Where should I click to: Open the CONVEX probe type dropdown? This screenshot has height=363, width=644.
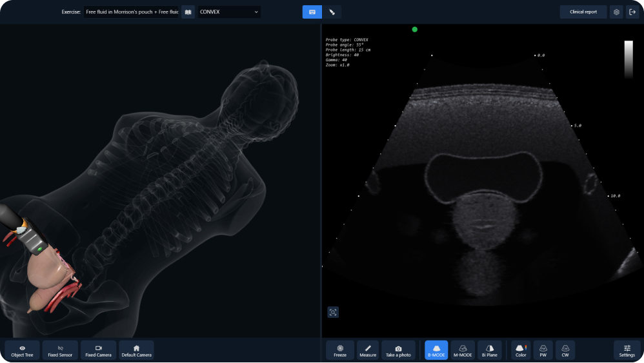[x=229, y=12]
